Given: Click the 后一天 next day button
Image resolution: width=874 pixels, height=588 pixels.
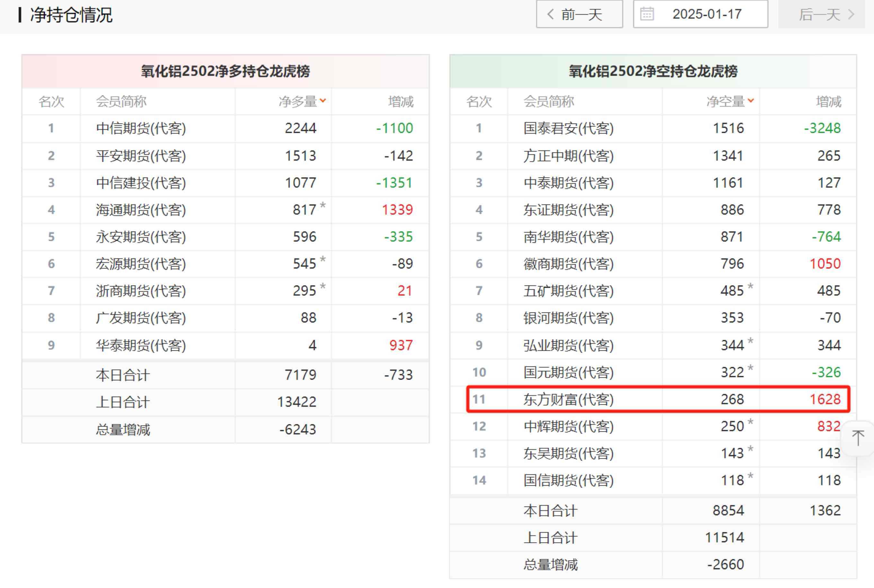Looking at the screenshot, I should pyautogui.click(x=821, y=14).
